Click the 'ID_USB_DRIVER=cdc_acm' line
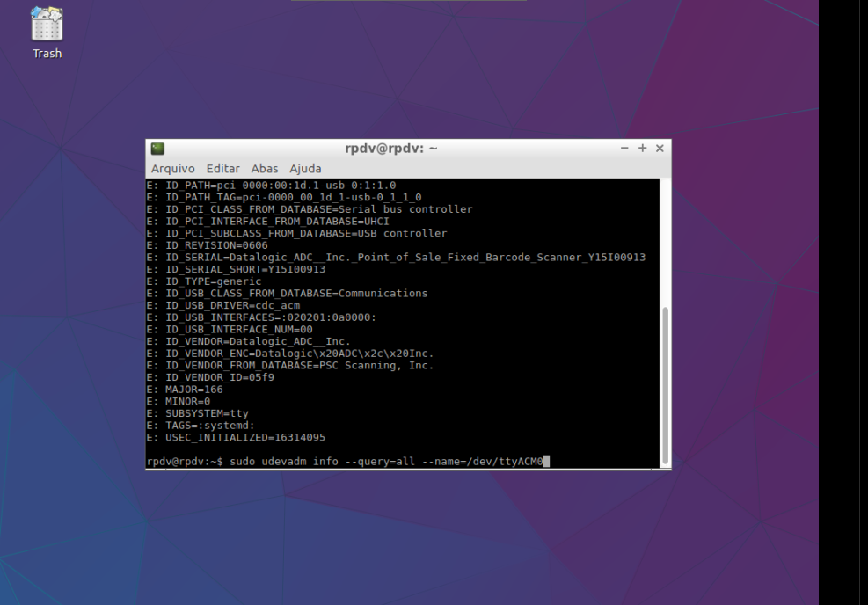 [x=223, y=305]
